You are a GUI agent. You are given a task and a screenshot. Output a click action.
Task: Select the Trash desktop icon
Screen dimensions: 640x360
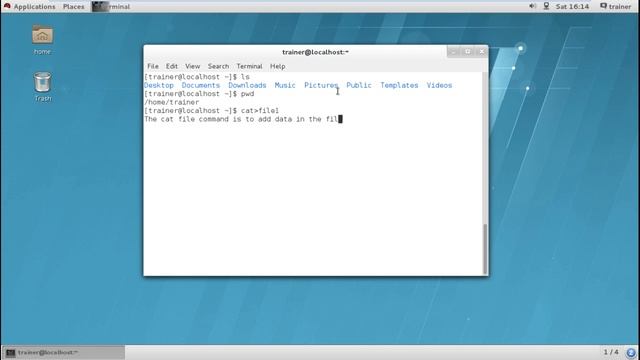coord(42,87)
